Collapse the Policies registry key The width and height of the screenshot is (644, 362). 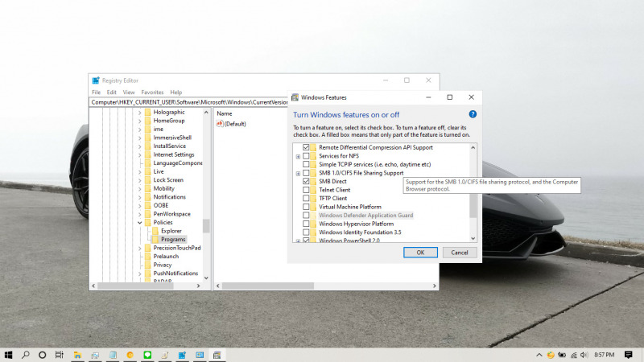139,223
